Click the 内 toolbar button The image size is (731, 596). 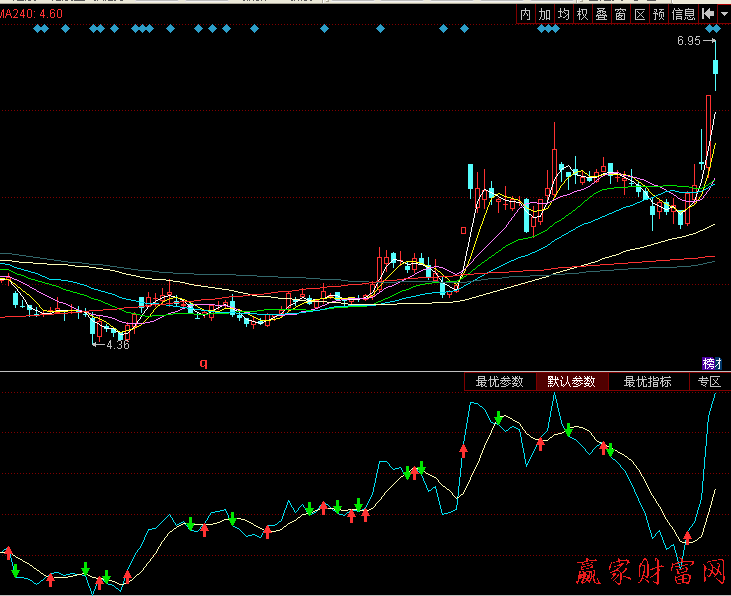(x=526, y=14)
